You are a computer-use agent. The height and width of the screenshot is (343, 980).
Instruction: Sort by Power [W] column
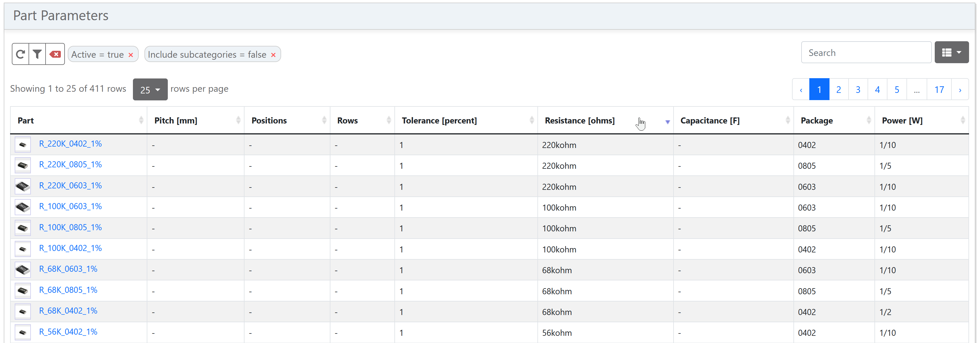click(902, 121)
